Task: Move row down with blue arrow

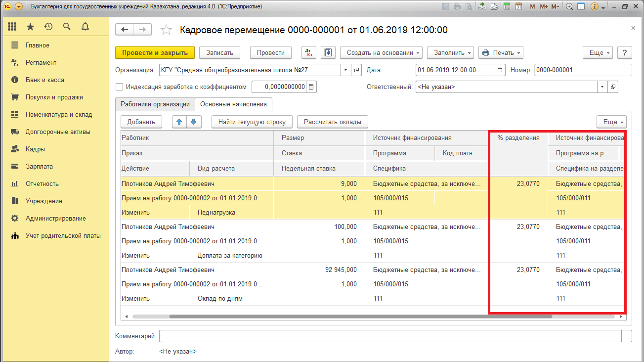Action: (193, 122)
